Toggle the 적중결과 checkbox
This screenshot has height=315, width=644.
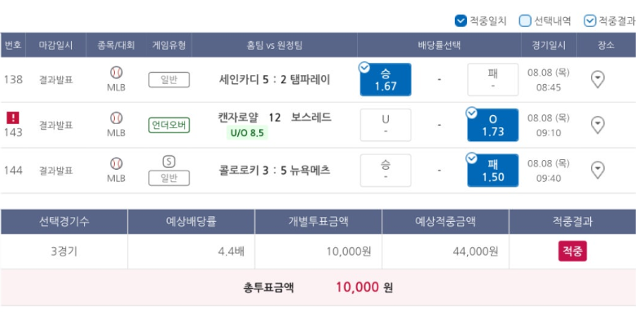[x=589, y=20]
